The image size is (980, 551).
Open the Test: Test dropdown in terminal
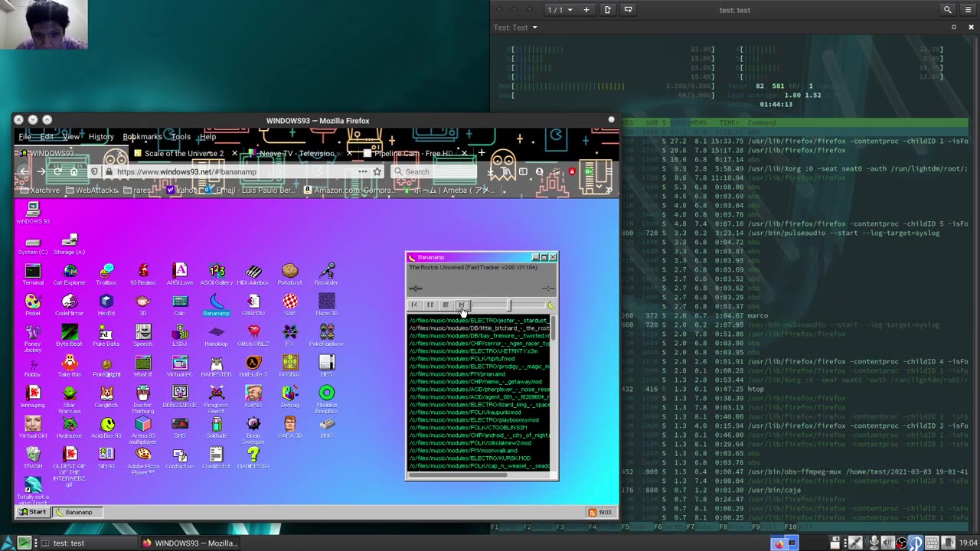[x=515, y=28]
